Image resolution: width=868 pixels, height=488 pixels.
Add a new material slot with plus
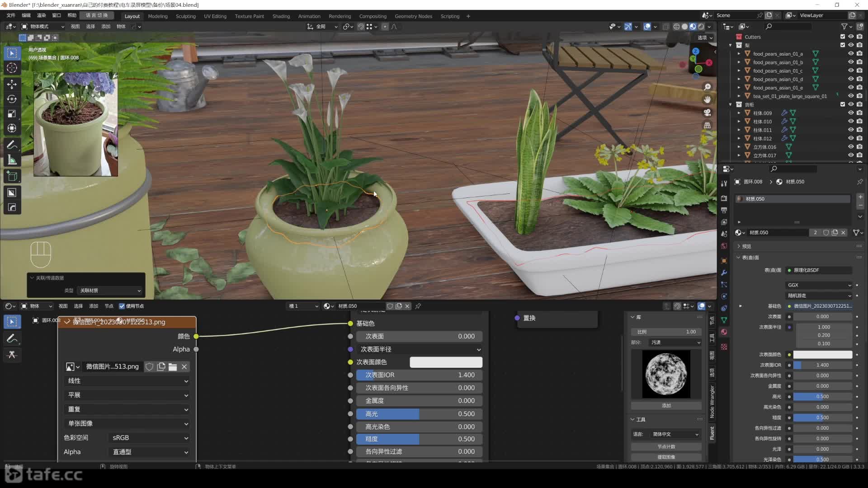tap(860, 197)
